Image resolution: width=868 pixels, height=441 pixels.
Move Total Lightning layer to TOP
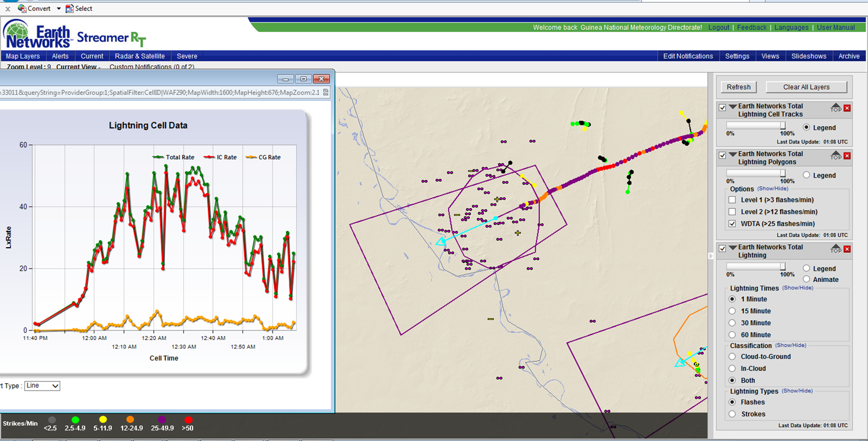pyautogui.click(x=836, y=249)
